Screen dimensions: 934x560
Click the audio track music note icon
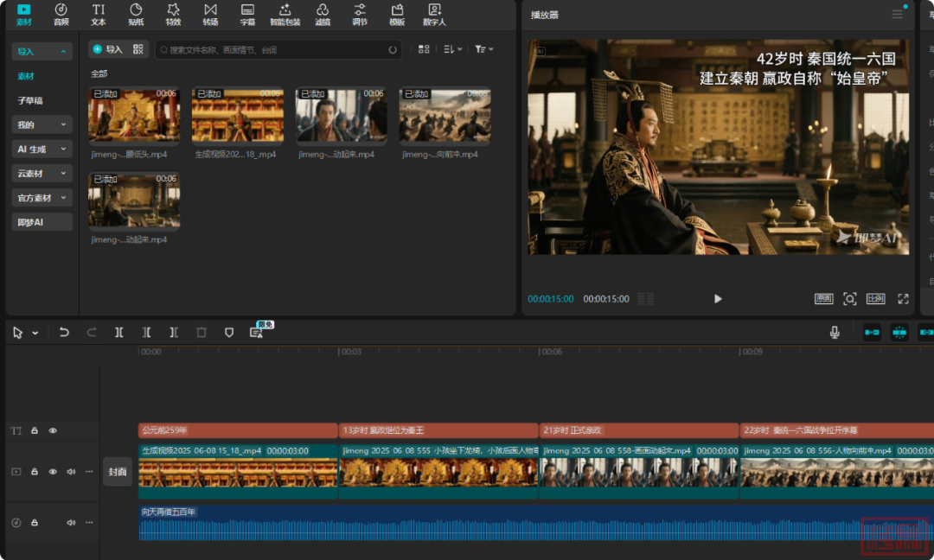[16, 523]
